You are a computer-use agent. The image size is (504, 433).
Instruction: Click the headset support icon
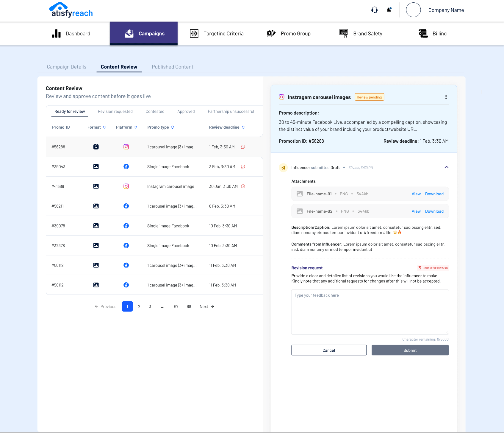(x=374, y=10)
